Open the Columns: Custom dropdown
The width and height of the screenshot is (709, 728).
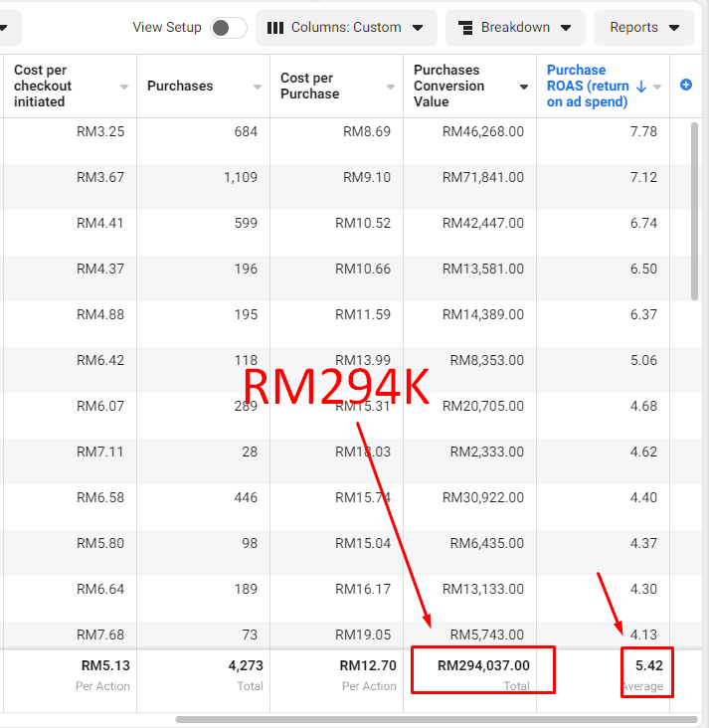[x=346, y=28]
